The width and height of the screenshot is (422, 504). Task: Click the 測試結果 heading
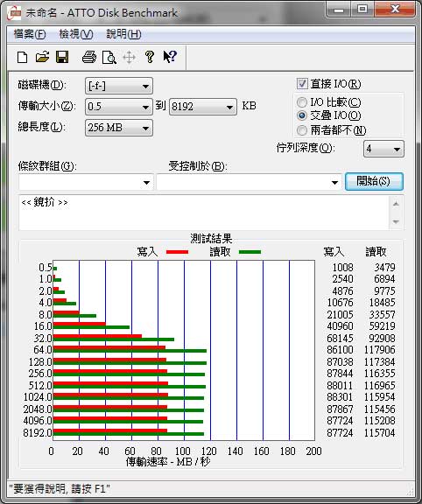coord(211,239)
